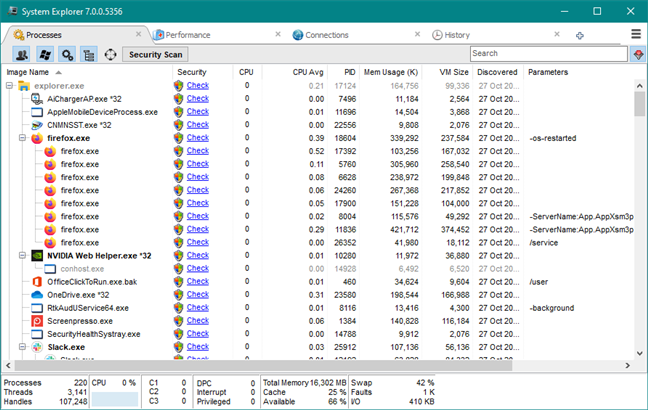Sort by Mem Usage (K) column

click(x=391, y=72)
